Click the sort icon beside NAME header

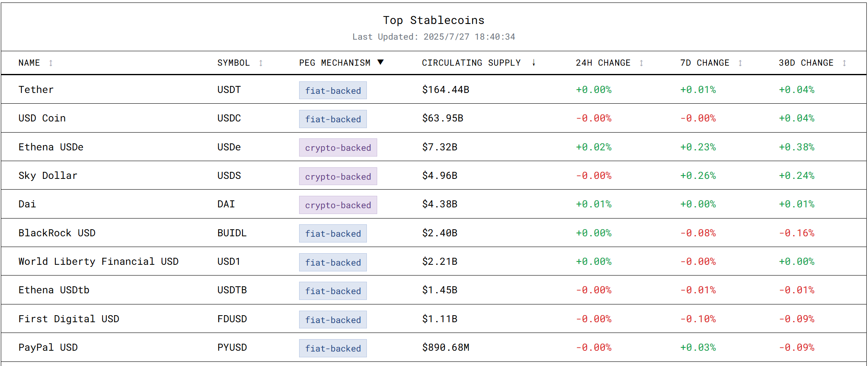[x=51, y=63]
